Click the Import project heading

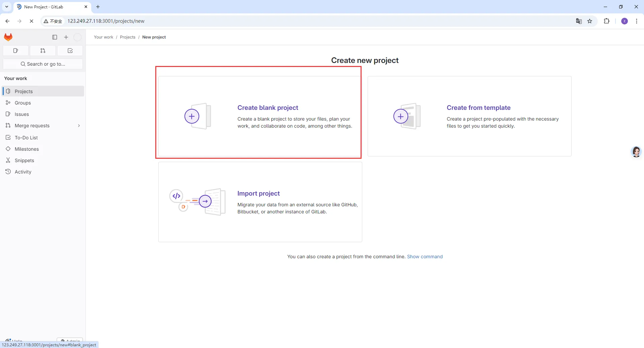(259, 193)
